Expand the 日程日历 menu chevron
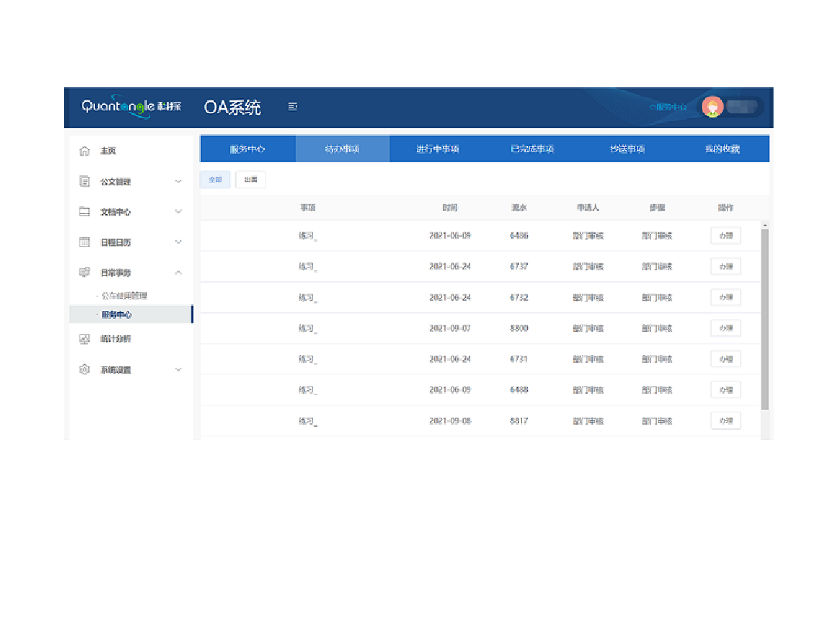The width and height of the screenshot is (837, 644). click(178, 242)
